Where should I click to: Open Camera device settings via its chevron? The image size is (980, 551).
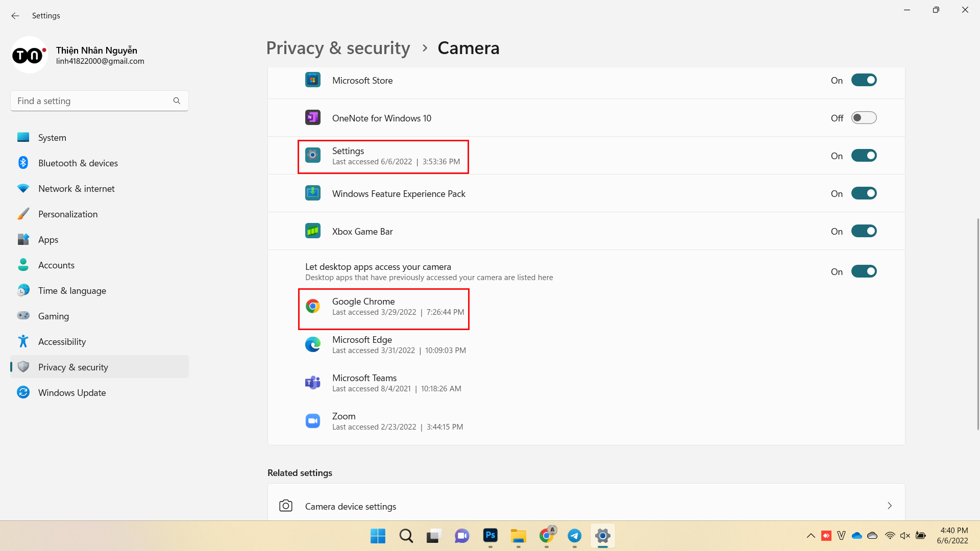coord(890,506)
